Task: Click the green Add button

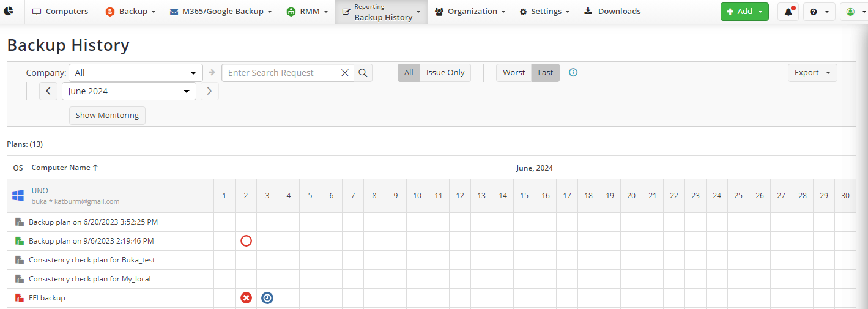Action: 744,12
